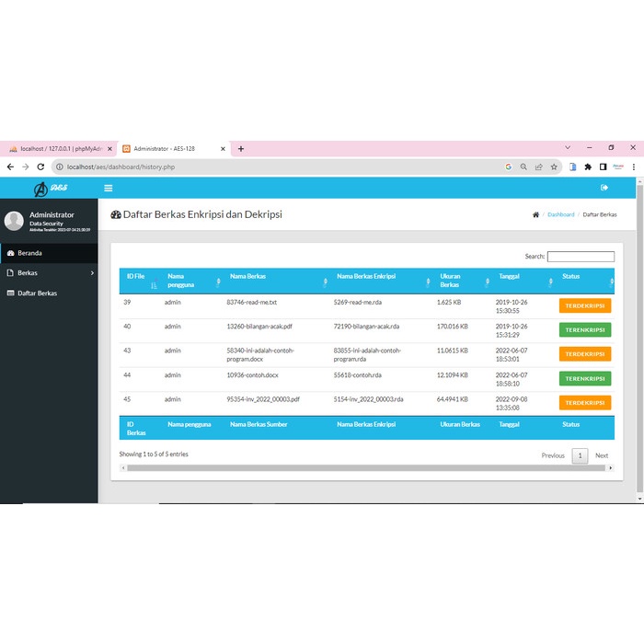Click the dashboard icon beside page title
644x644 pixels.
click(116, 214)
